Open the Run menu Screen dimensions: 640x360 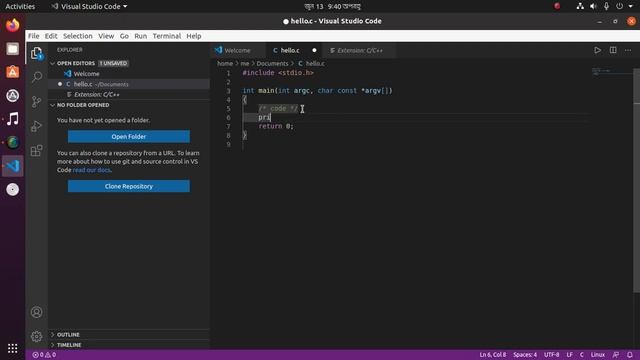[x=140, y=36]
